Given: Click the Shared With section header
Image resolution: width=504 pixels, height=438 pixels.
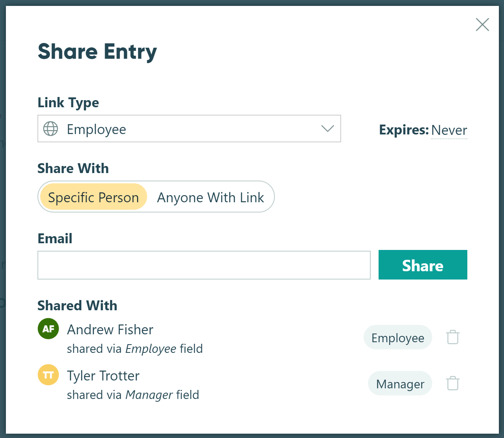Looking at the screenshot, I should 77,306.
